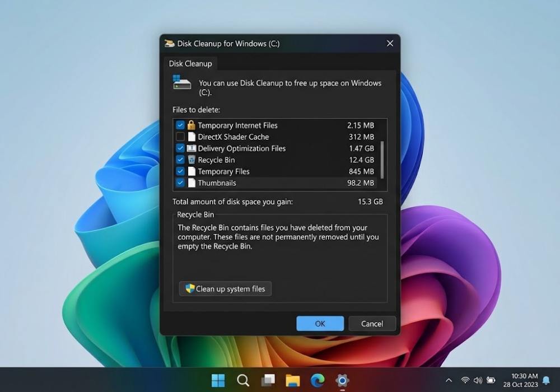Click the page icon beside Thumbnails

pyautogui.click(x=192, y=183)
